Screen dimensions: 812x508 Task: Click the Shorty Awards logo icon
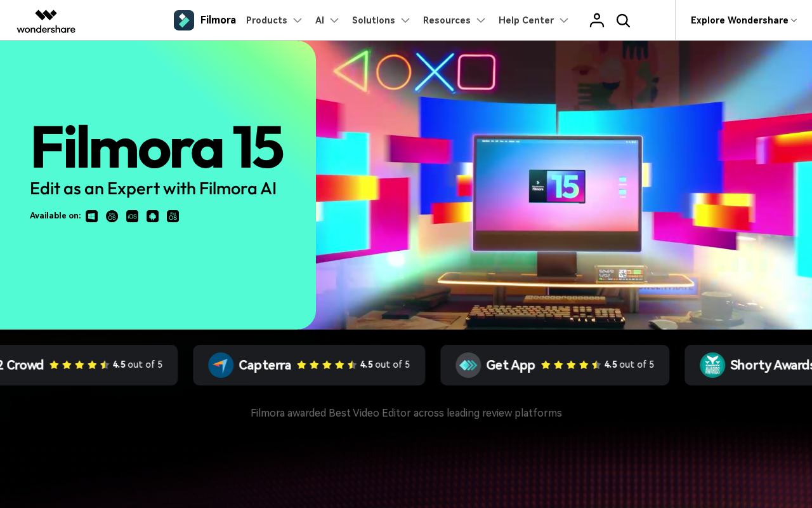(x=712, y=365)
